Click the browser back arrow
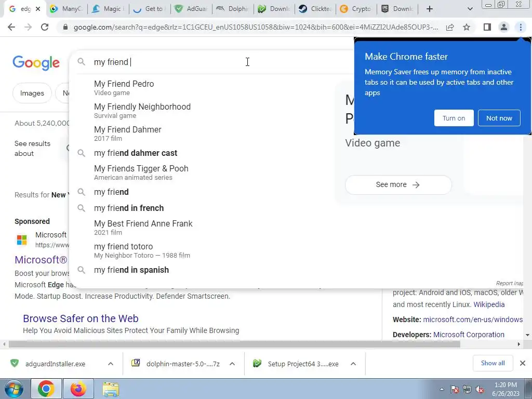The width and height of the screenshot is (532, 399). click(x=11, y=27)
